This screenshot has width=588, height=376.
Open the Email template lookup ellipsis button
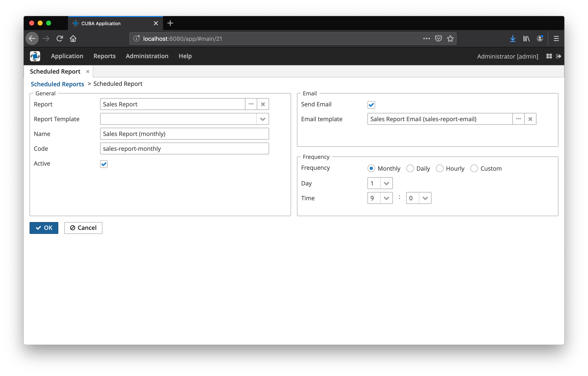(518, 119)
